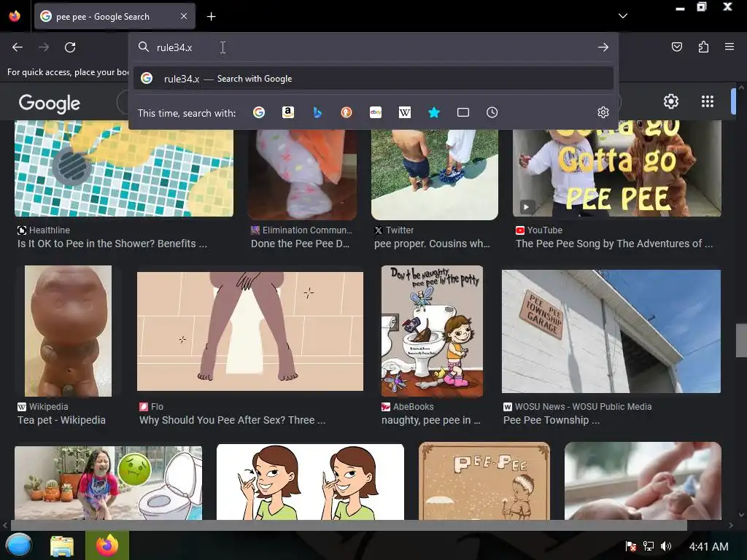Screen dimensions: 747x560
Task: Open 'Done the Pee Pee D...' result link
Action: click(300, 244)
